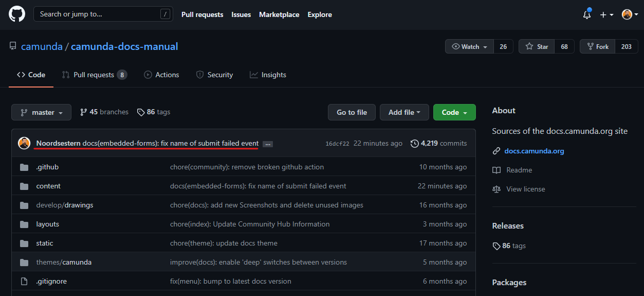Open the 86 tags link under Releases
This screenshot has width=644, height=296.
(509, 246)
